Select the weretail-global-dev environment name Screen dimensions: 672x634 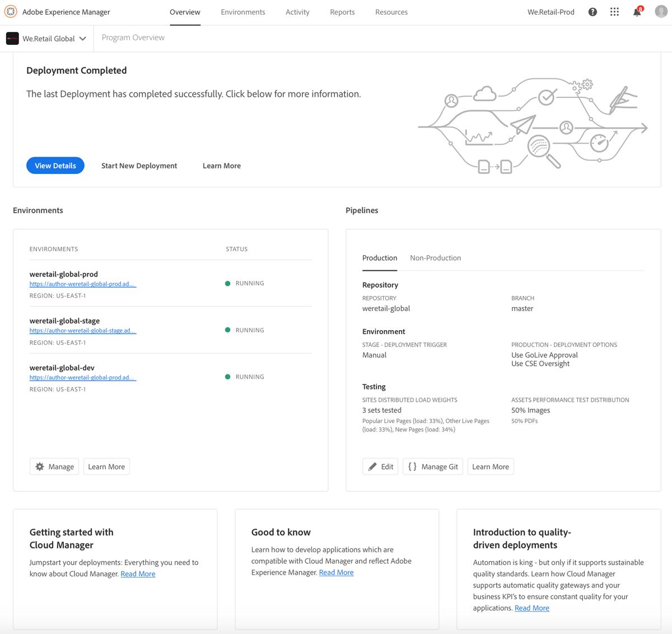point(62,368)
